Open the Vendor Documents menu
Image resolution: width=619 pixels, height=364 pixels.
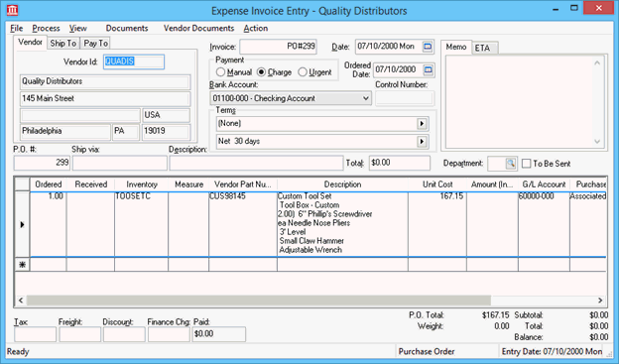[x=198, y=28]
